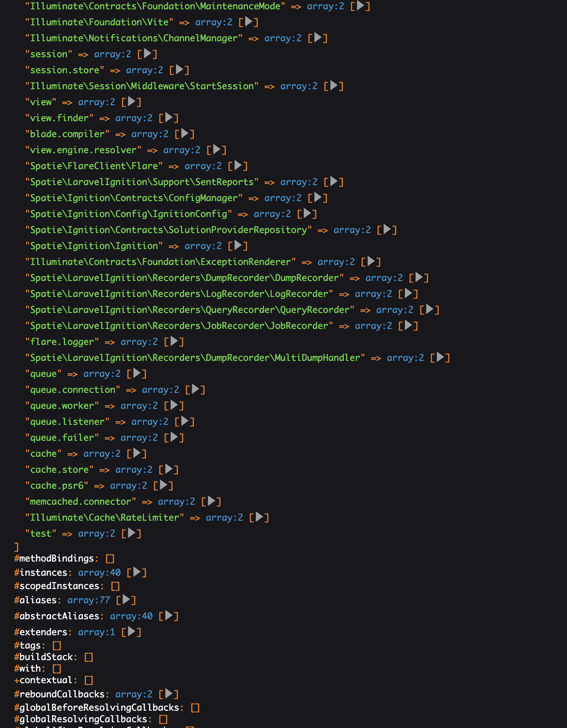This screenshot has width=567, height=728.
Task: Click the "cache.psr6" key string
Action: (57, 486)
